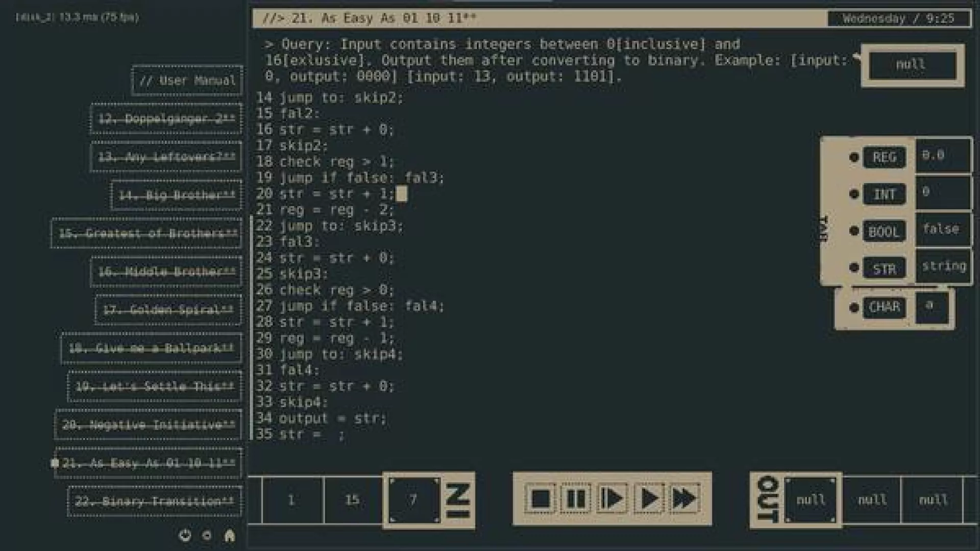Click the power/quit icon
Viewport: 980px width, 551px height.
185,535
